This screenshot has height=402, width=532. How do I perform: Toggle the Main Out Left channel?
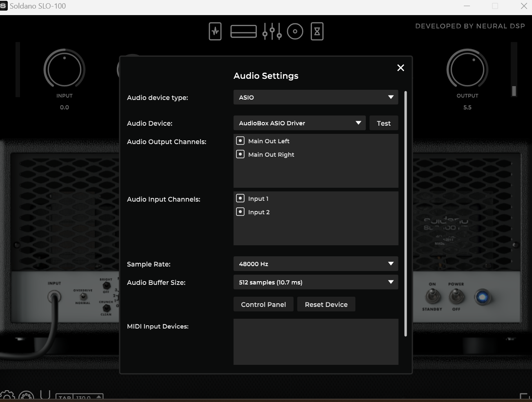click(x=240, y=141)
